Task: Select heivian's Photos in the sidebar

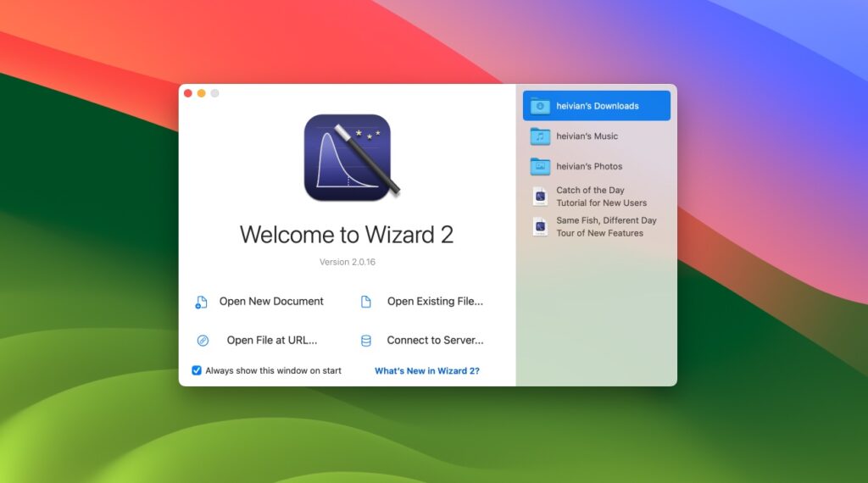Action: point(597,166)
